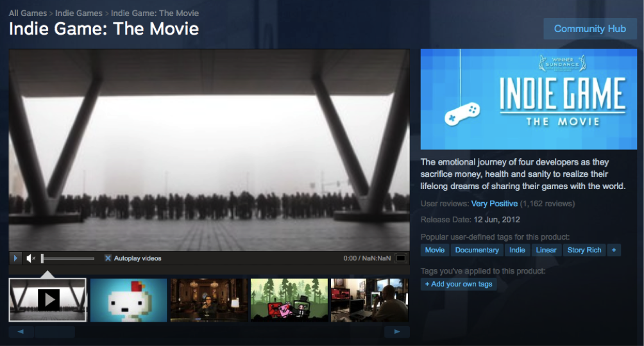The height and width of the screenshot is (346, 644).
Task: Select the Documentary tag
Action: tap(477, 250)
